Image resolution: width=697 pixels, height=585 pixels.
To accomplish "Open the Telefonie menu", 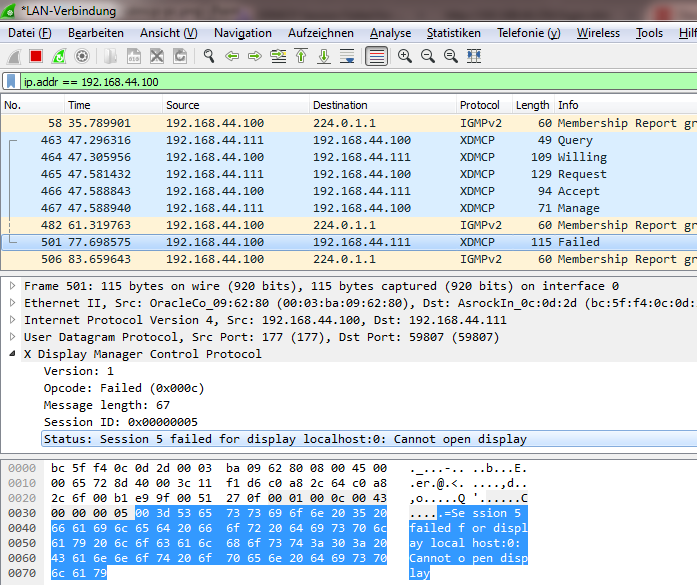I will click(529, 33).
